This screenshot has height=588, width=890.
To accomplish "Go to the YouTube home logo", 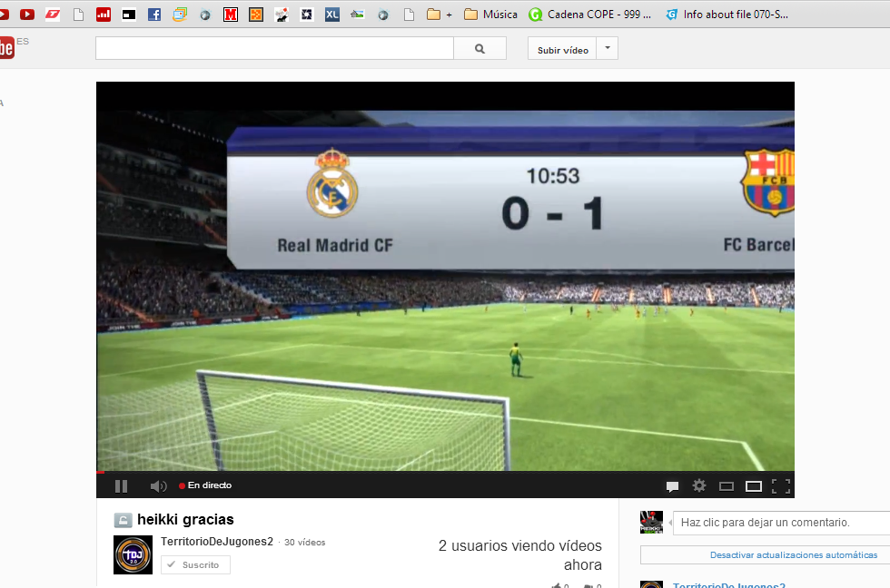I will pos(7,47).
